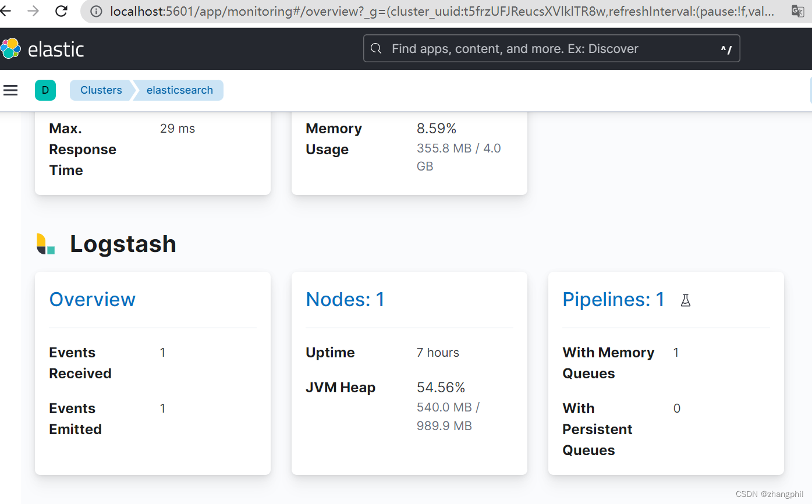Click the Logstash logo beside the heading
Viewport: 812px width, 504px height.
click(x=45, y=243)
